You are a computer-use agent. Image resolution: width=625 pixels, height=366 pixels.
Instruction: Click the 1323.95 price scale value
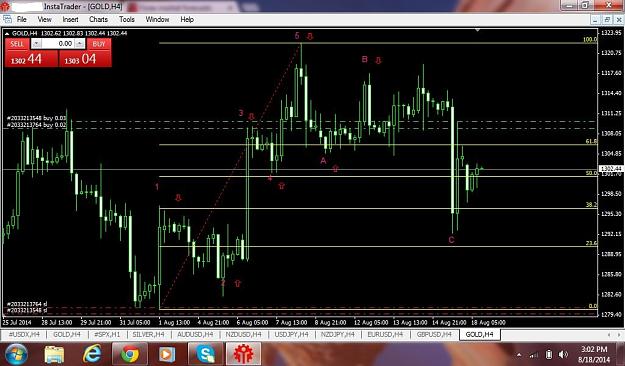click(611, 32)
